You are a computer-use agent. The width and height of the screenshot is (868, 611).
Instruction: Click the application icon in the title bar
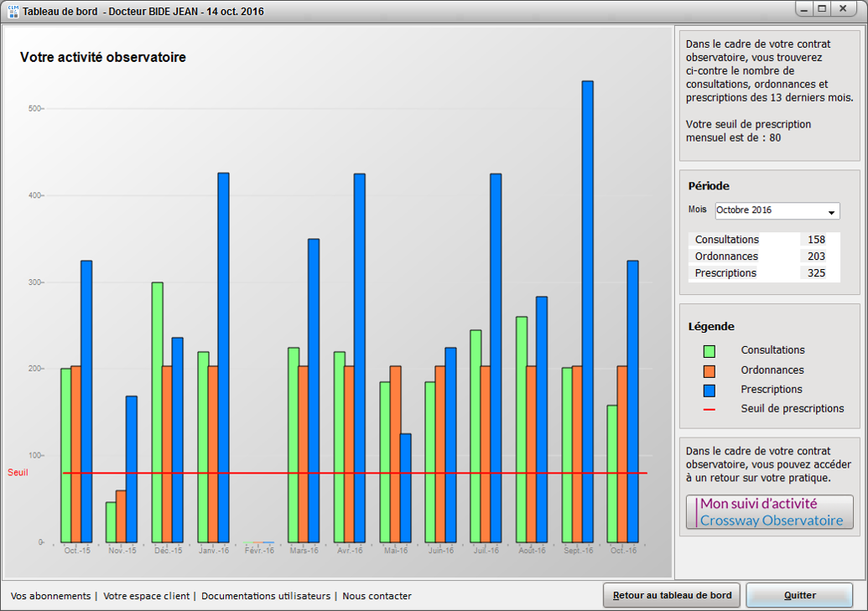coord(13,12)
